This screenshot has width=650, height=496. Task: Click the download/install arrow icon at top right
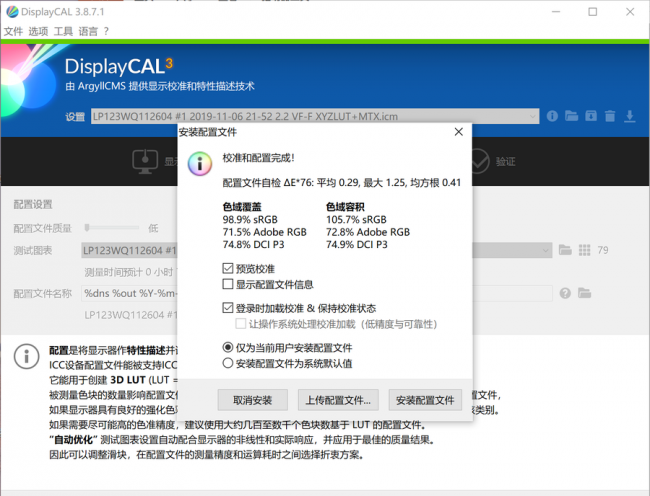(x=629, y=116)
